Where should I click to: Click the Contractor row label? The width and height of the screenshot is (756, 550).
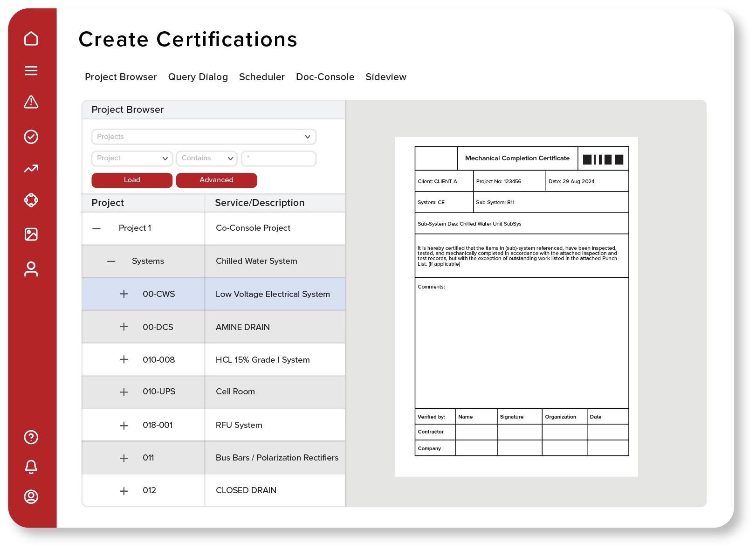(x=431, y=432)
